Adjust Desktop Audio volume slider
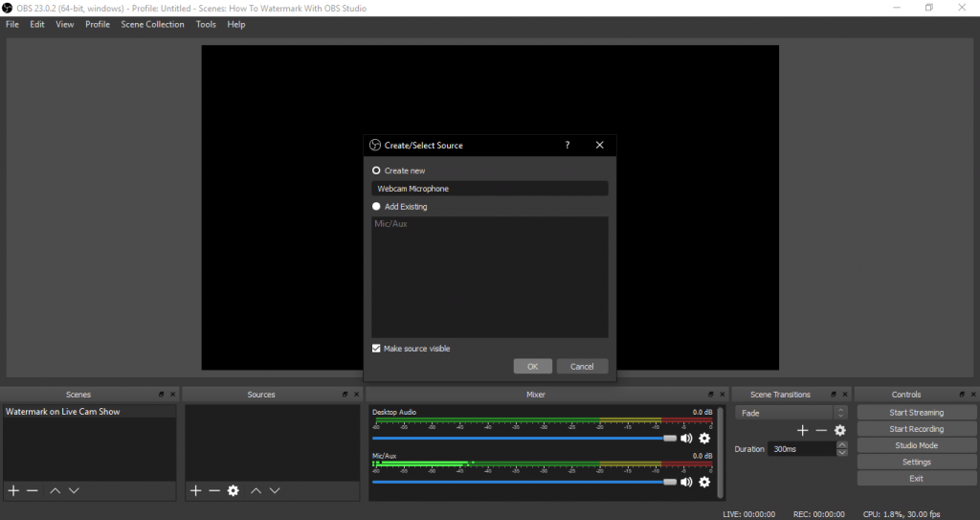980x520 pixels. click(x=524, y=439)
